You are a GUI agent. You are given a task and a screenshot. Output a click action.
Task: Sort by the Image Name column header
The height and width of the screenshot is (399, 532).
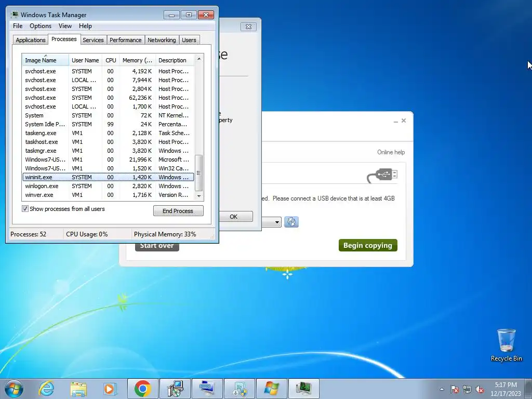[x=46, y=60]
